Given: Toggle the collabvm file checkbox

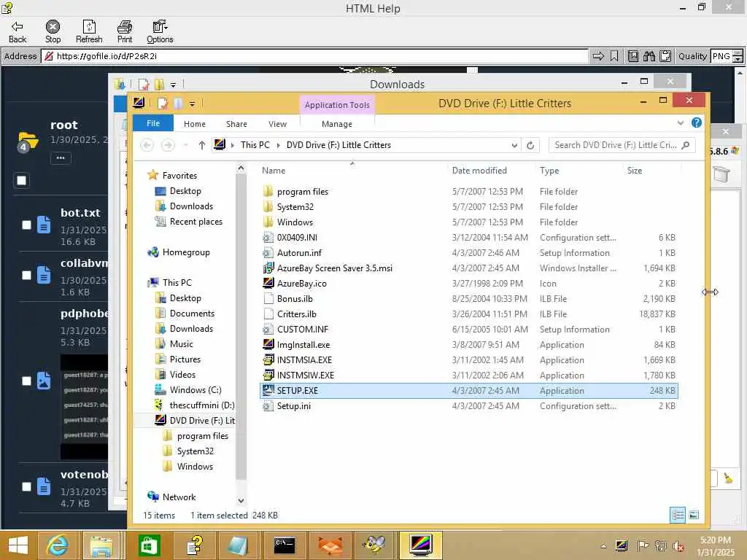Looking at the screenshot, I should tap(27, 275).
